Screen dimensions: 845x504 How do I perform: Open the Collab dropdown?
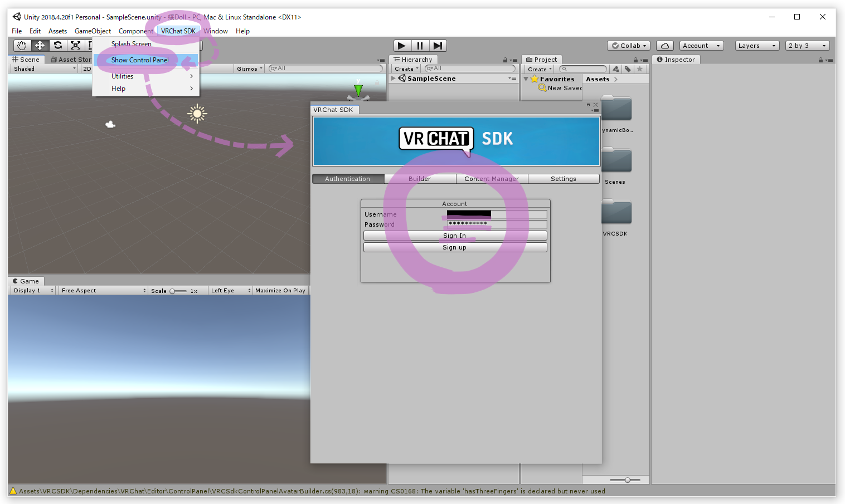(x=629, y=46)
